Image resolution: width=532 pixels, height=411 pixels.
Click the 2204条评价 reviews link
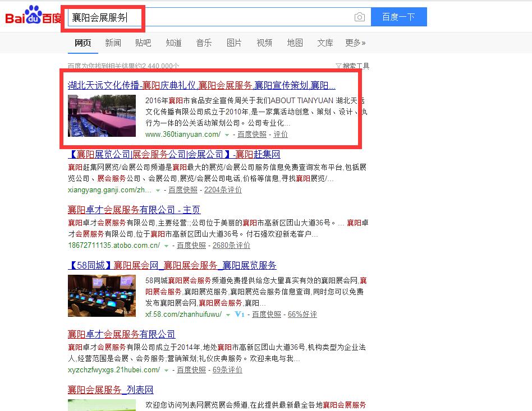223,190
